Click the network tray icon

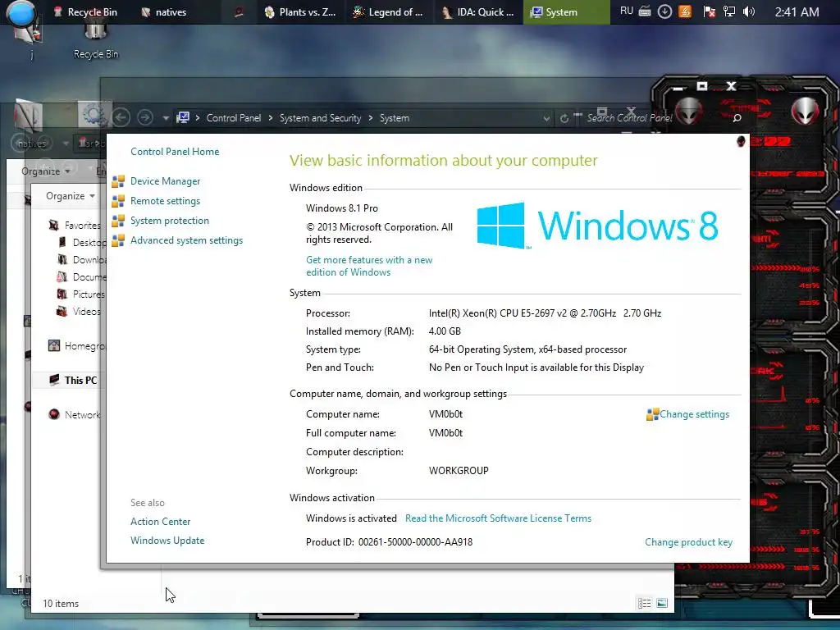pos(729,11)
